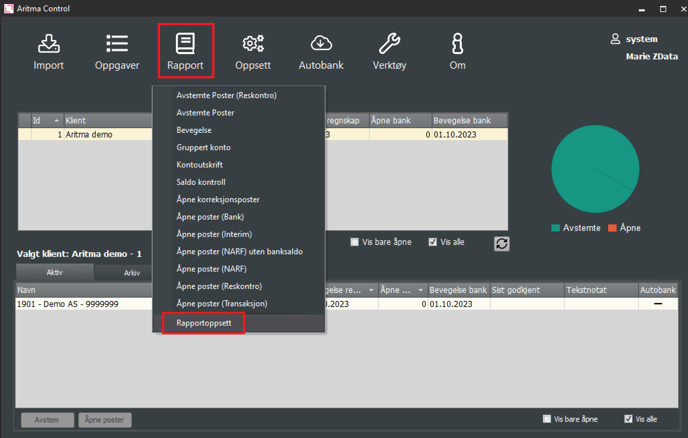
Task: Select Rapportoppsett from the Rapport menu
Action: coord(203,323)
